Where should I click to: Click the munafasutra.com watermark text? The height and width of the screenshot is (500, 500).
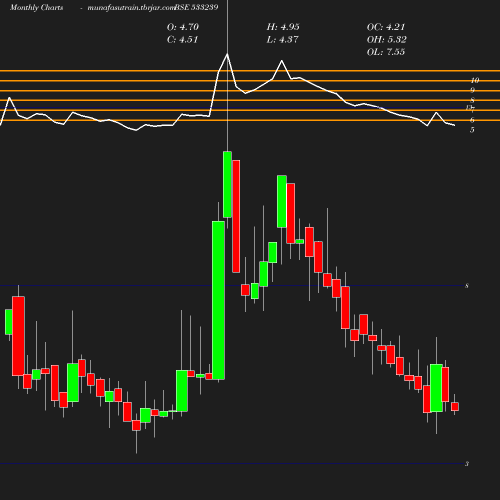131,7
